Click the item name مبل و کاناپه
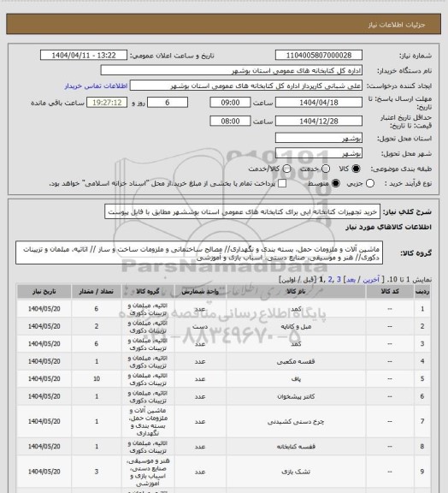This screenshot has width=448, height=493. point(296,326)
